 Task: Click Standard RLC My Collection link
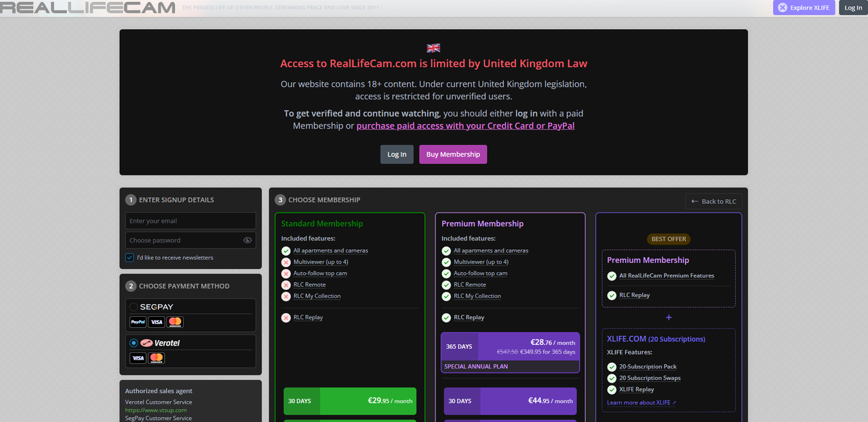click(x=317, y=296)
